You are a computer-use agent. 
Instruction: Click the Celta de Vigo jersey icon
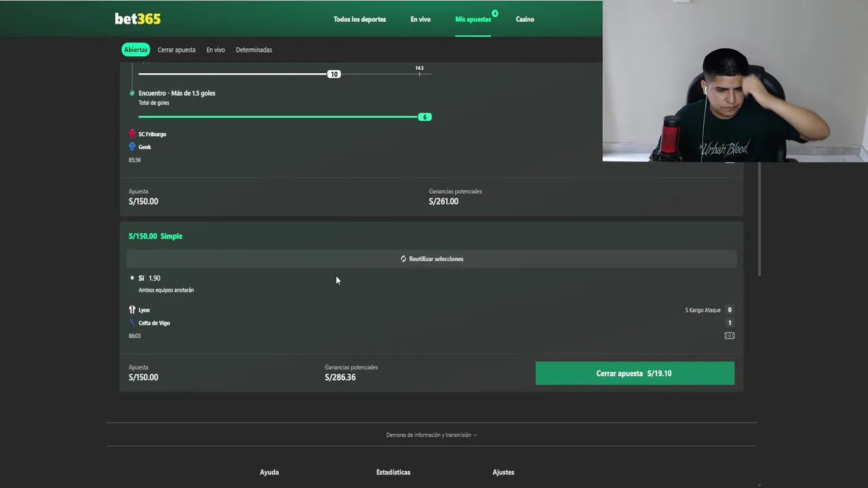[132, 323]
